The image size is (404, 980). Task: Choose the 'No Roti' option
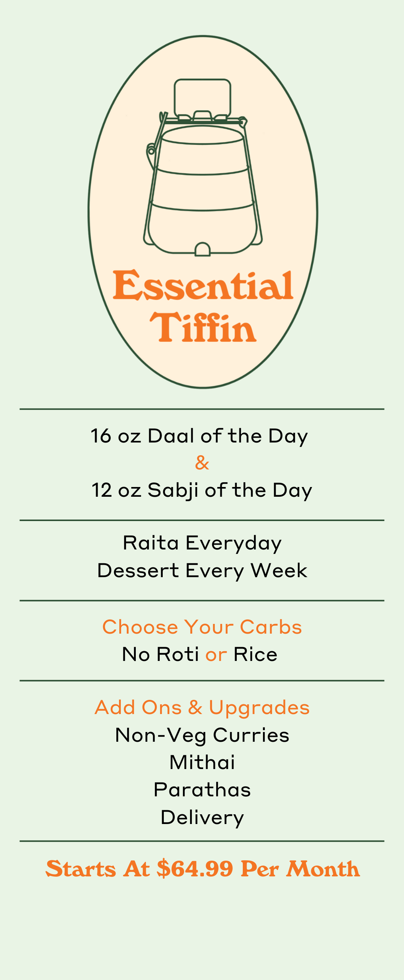click(x=160, y=654)
